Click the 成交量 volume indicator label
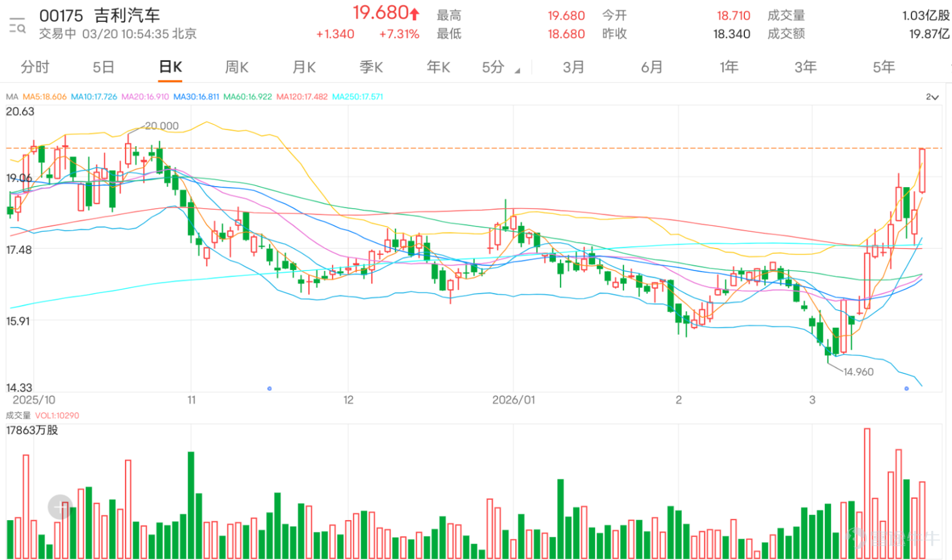This screenshot has width=952, height=560. click(18, 416)
